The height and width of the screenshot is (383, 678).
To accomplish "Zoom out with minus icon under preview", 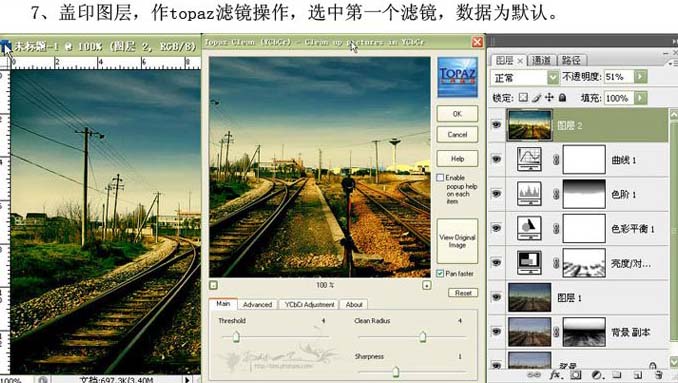I will click(213, 285).
